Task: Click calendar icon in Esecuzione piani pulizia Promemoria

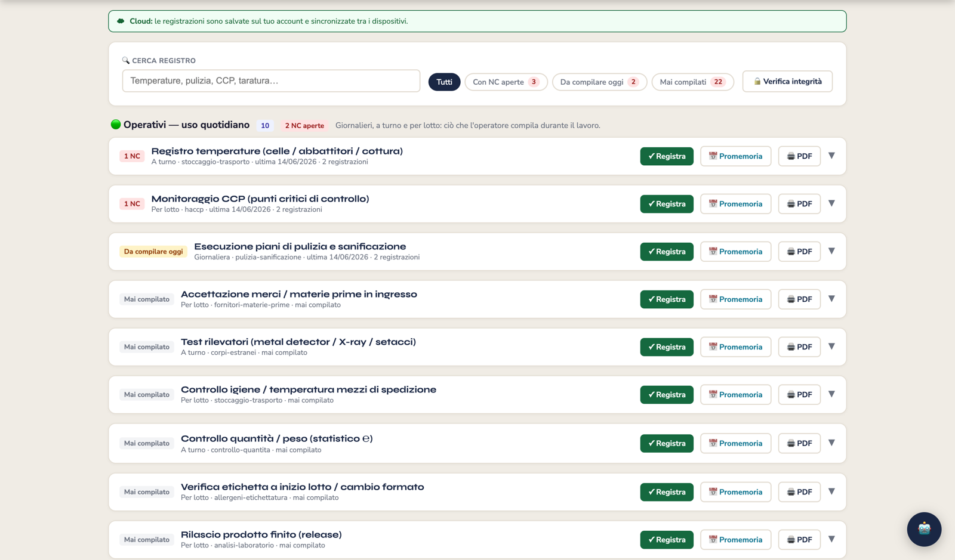Action: tap(713, 252)
